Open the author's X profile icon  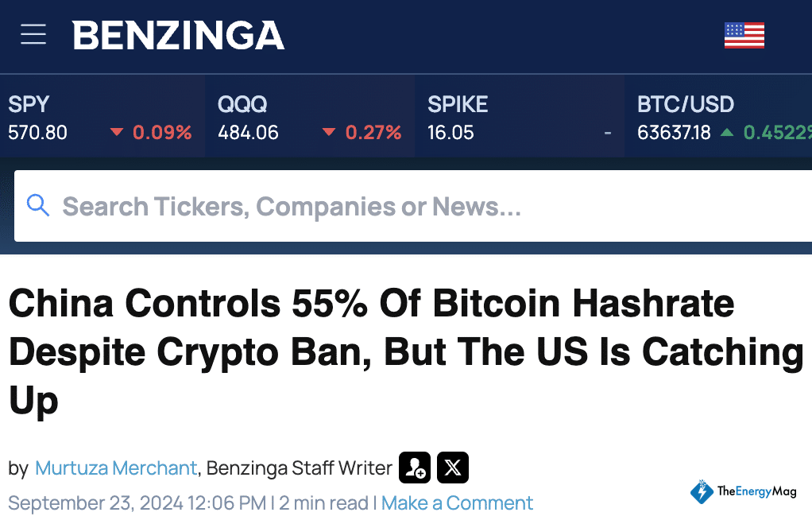[453, 468]
